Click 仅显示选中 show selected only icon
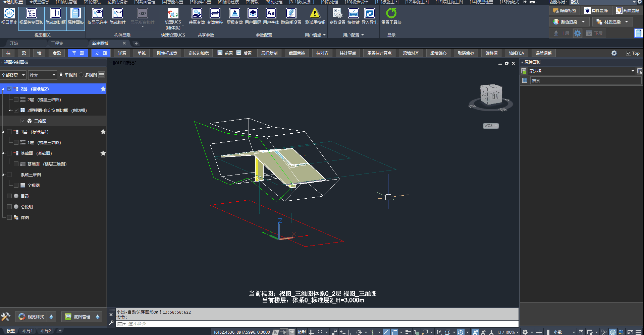 point(97,13)
